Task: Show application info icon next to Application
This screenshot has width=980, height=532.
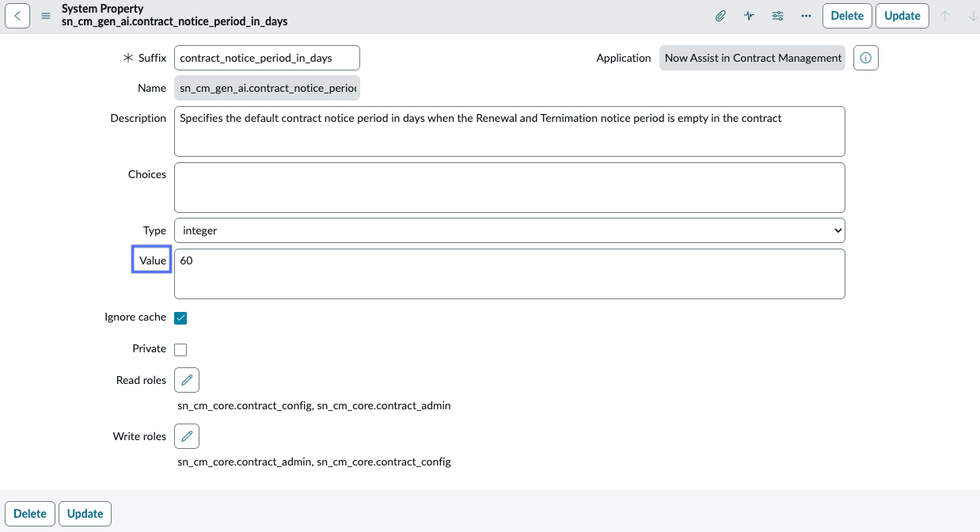Action: pyautogui.click(x=866, y=58)
